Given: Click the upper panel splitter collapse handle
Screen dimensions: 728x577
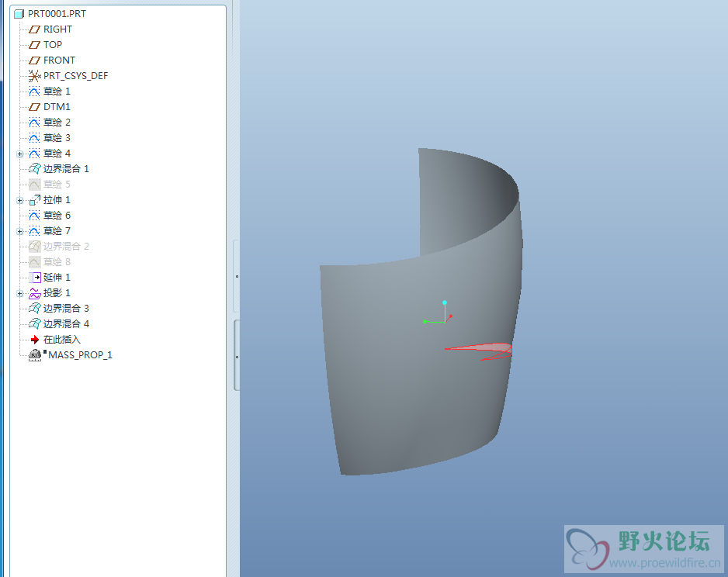Looking at the screenshot, I should (x=236, y=276).
